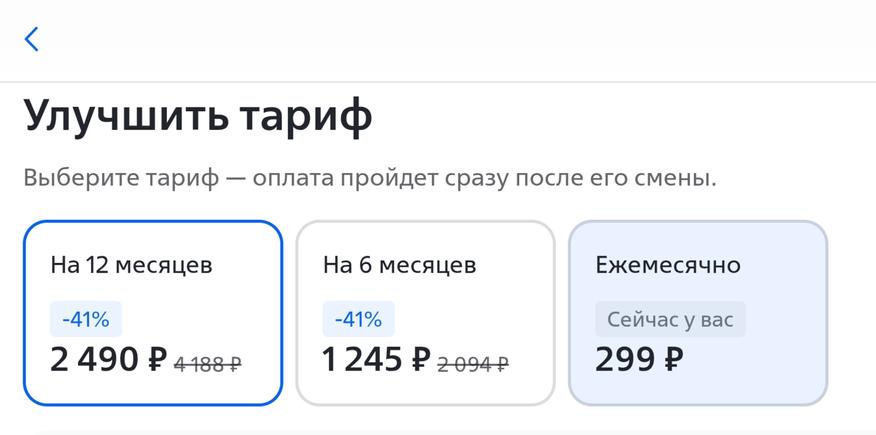Screen dimensions: 876x435
Task: Click the ruble sign after 2 490
Action: tap(155, 359)
